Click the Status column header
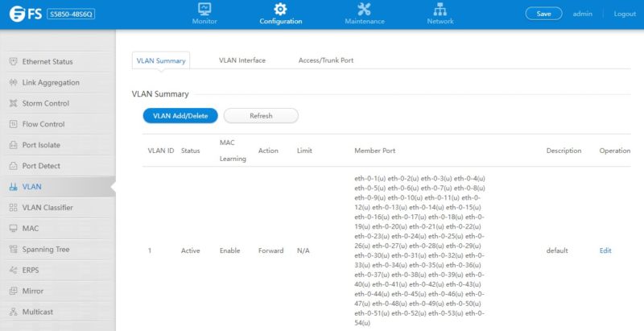The image size is (644, 331). point(191,151)
